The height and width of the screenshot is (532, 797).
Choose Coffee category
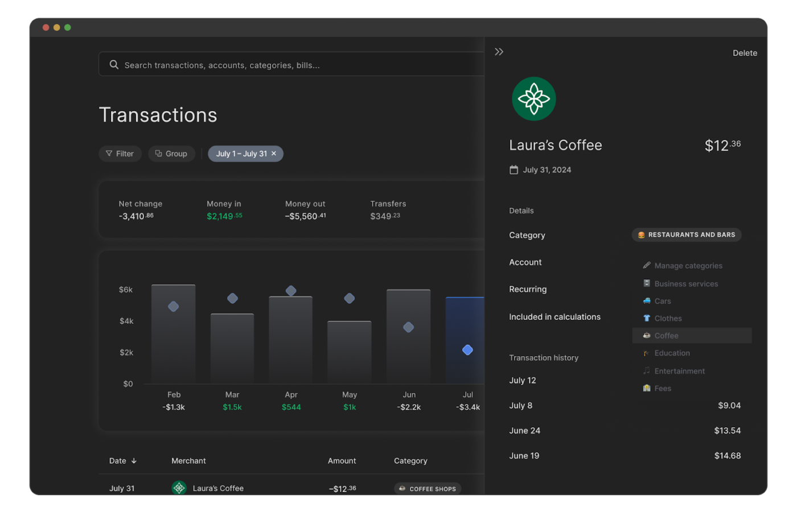[x=692, y=336]
